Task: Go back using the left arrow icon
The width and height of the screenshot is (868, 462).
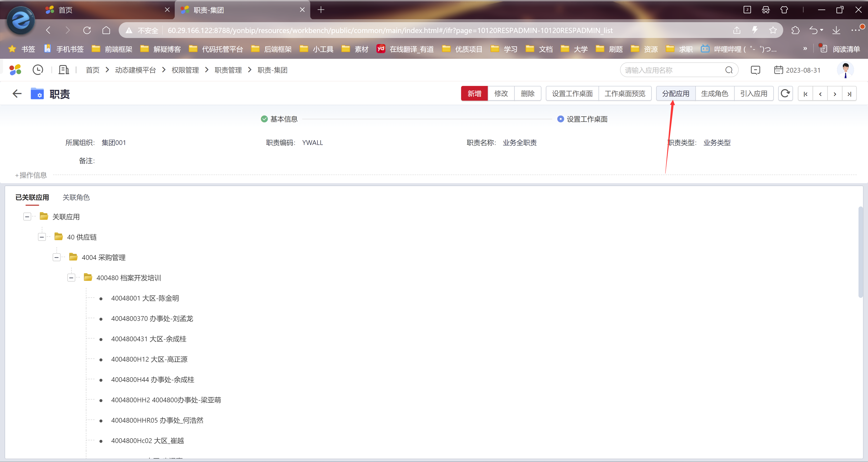Action: click(17, 94)
